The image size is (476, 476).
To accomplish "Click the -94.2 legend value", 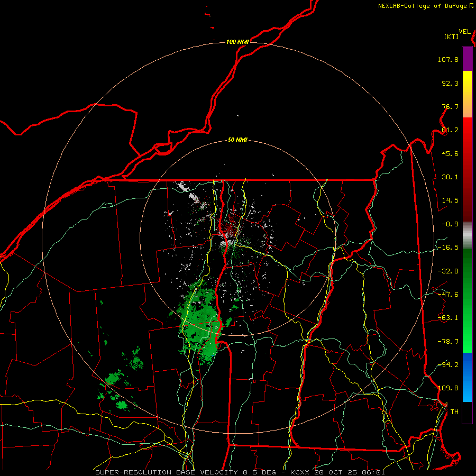I will point(448,365).
